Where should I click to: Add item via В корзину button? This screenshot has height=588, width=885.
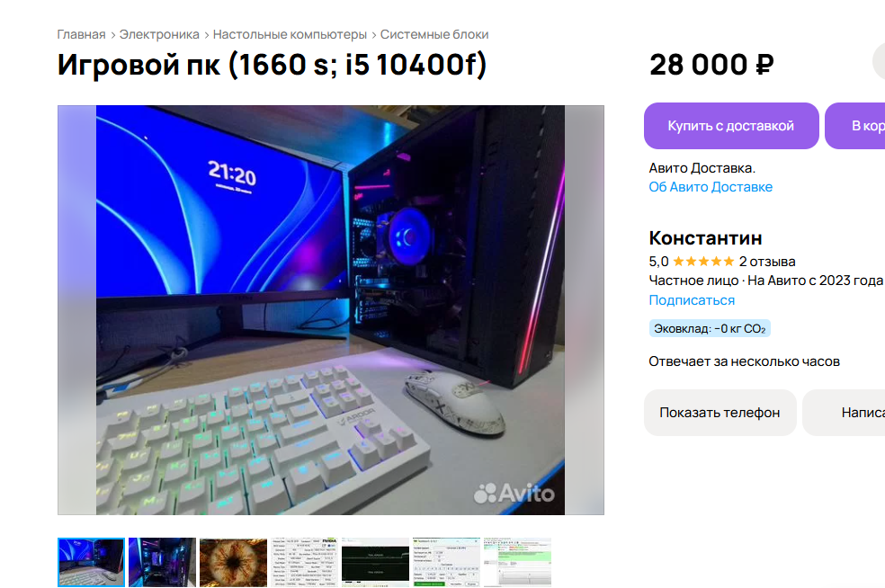point(855,126)
